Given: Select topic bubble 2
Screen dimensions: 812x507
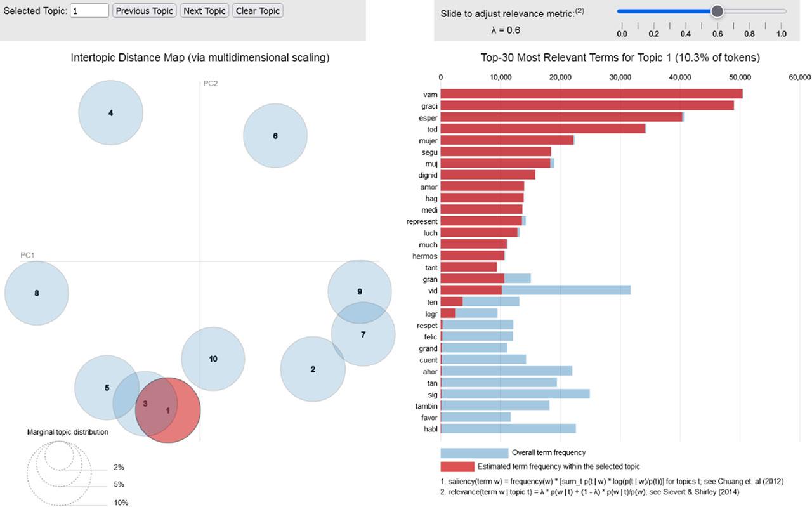Looking at the screenshot, I should click(313, 369).
